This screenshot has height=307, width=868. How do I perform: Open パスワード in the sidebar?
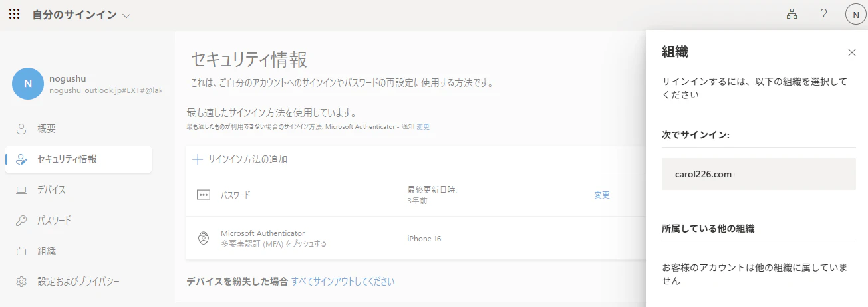pyautogui.click(x=78, y=221)
